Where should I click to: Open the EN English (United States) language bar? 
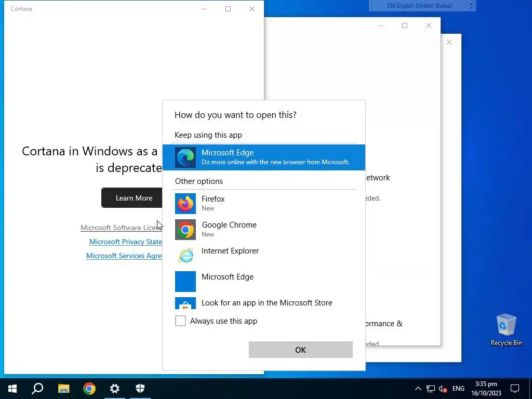click(420, 6)
